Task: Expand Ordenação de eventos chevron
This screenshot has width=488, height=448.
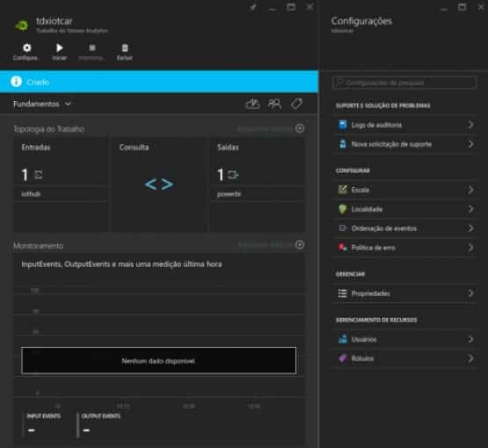Action: pyautogui.click(x=470, y=228)
